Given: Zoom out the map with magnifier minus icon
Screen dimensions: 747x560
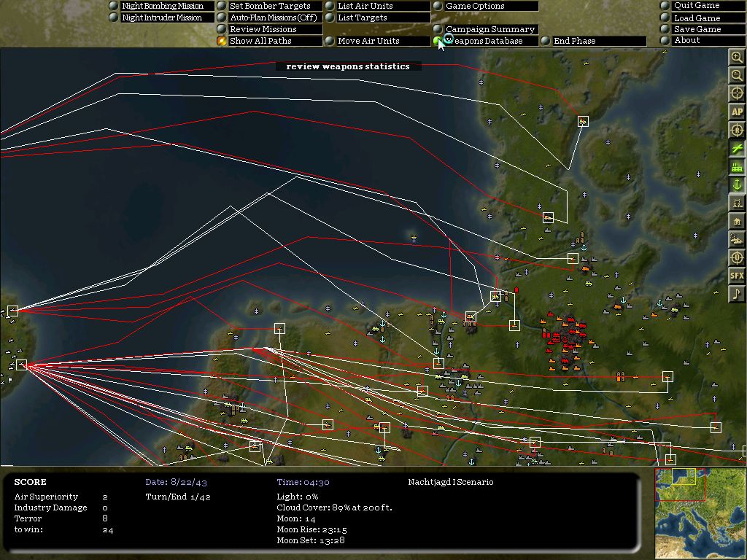Looking at the screenshot, I should (737, 75).
